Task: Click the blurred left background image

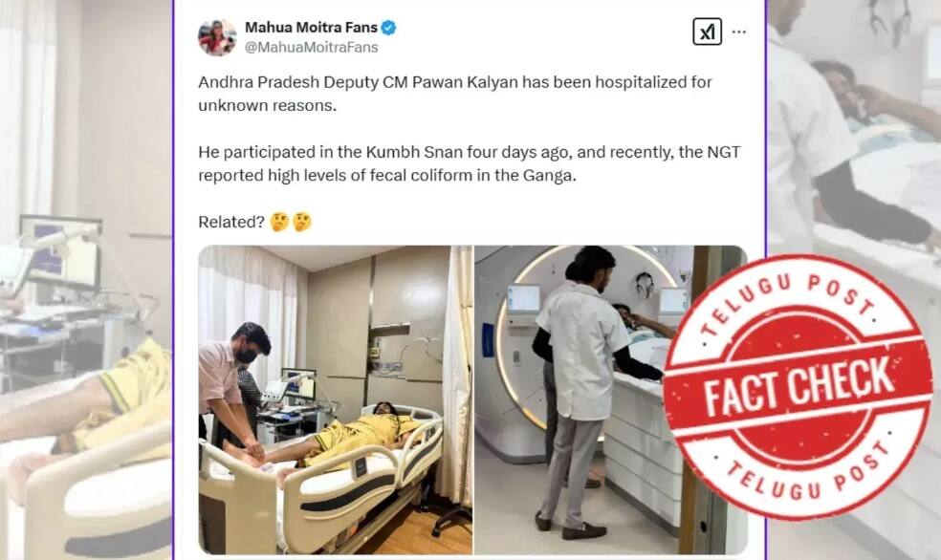Action: click(86, 280)
